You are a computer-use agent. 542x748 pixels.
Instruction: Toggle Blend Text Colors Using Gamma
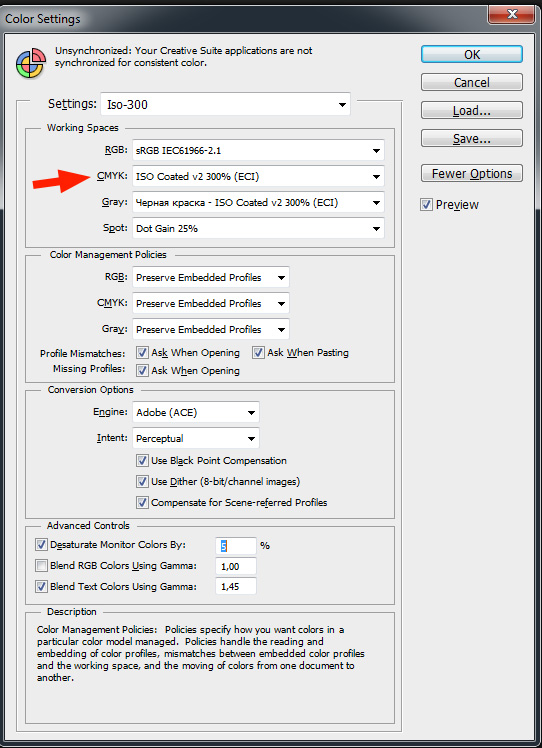pyautogui.click(x=42, y=586)
